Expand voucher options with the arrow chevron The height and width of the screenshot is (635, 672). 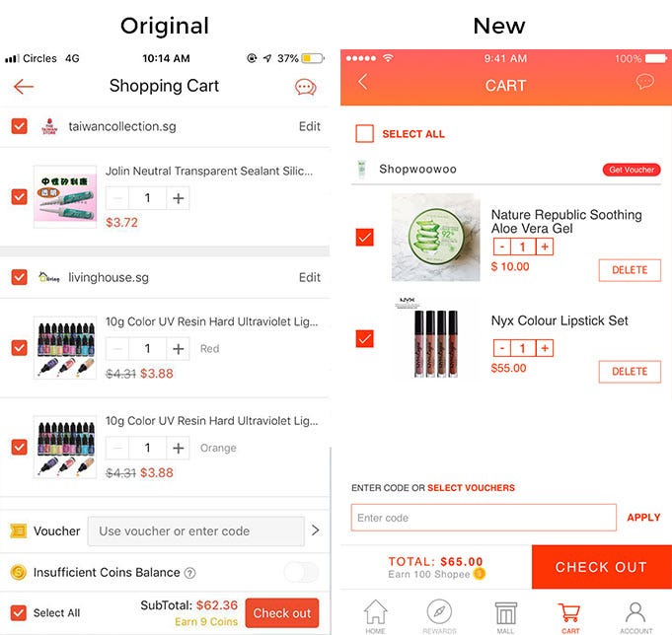pyautogui.click(x=316, y=530)
